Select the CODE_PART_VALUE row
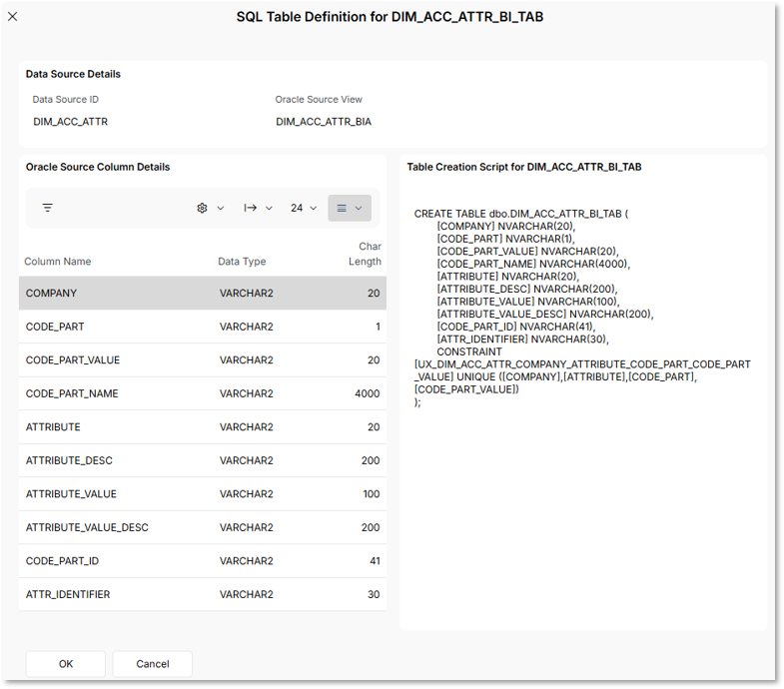784x689 pixels. pyautogui.click(x=203, y=360)
